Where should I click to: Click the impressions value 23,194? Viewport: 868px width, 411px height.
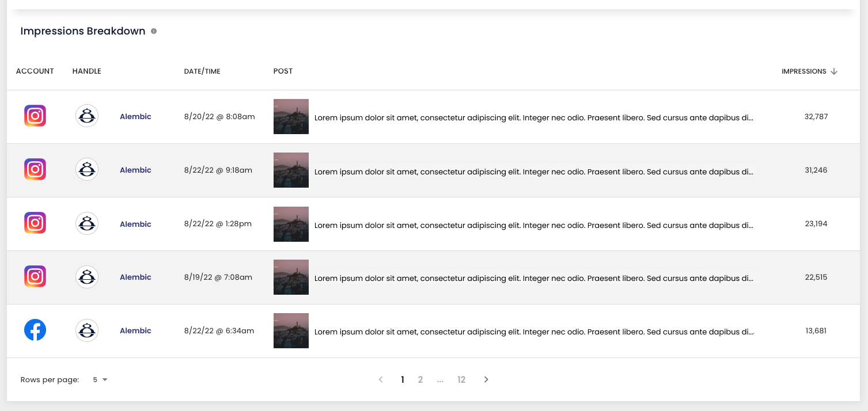click(816, 224)
